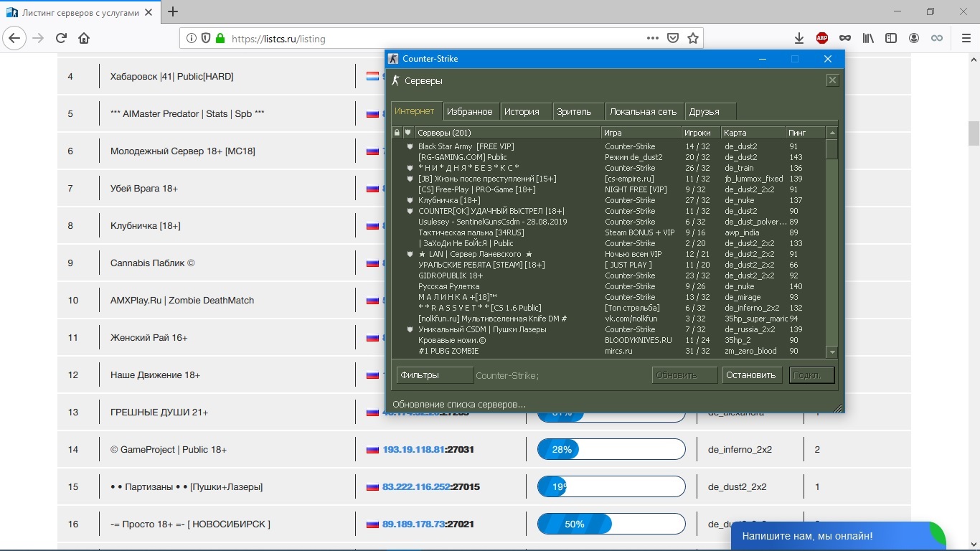Switch to the Интернет tab
980x551 pixels.
415,111
